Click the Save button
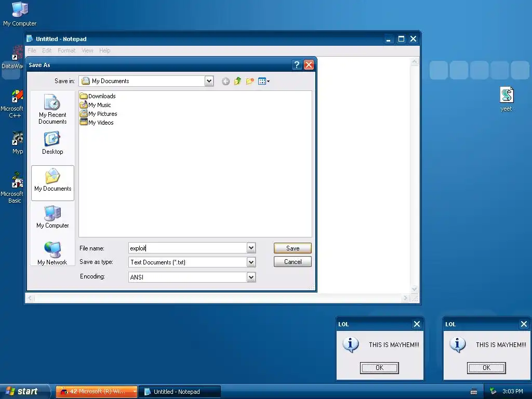The width and height of the screenshot is (532, 399). pos(292,248)
